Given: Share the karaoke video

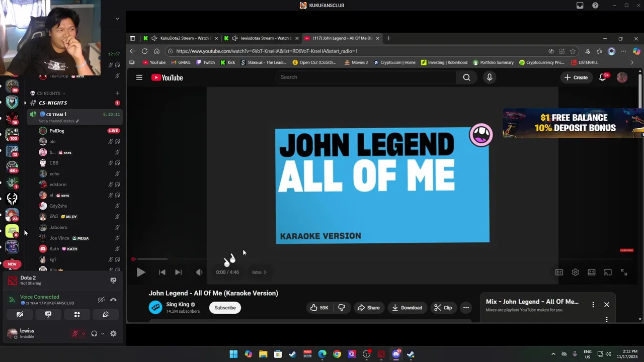Looking at the screenshot, I should (368, 308).
